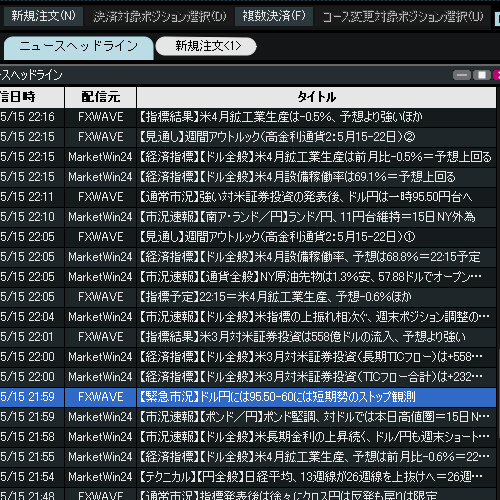
Task: Click MarketWin24 source in 5/15 21:54 row
Action: pos(100,477)
